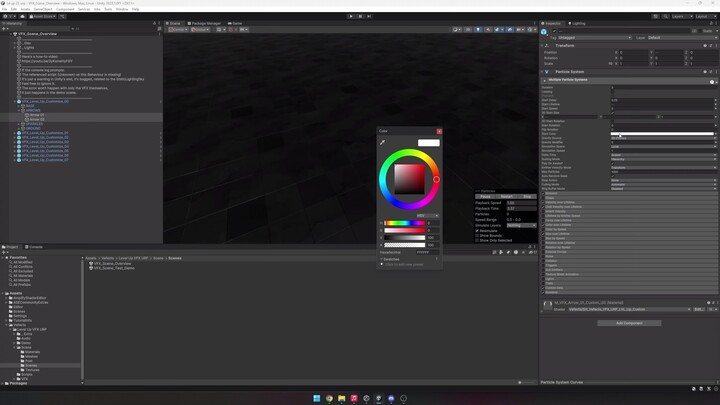The image size is (720, 405).
Task: Switch to the Game tab
Action: (x=235, y=23)
